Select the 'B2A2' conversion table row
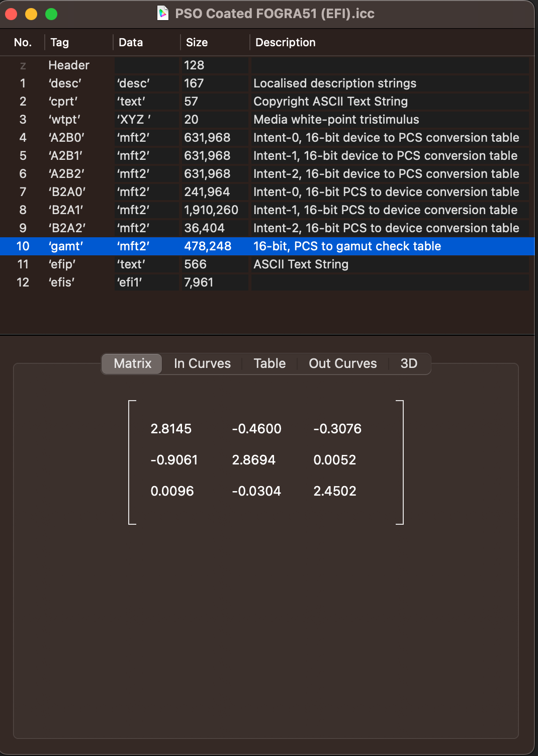The height and width of the screenshot is (756, 538). [x=201, y=228]
